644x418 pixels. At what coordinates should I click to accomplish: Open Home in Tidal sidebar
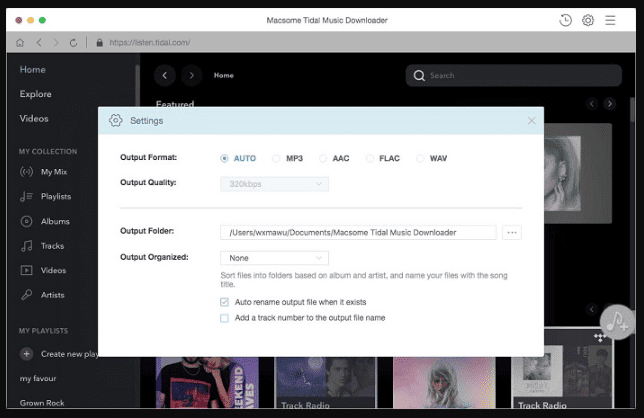pyautogui.click(x=32, y=69)
